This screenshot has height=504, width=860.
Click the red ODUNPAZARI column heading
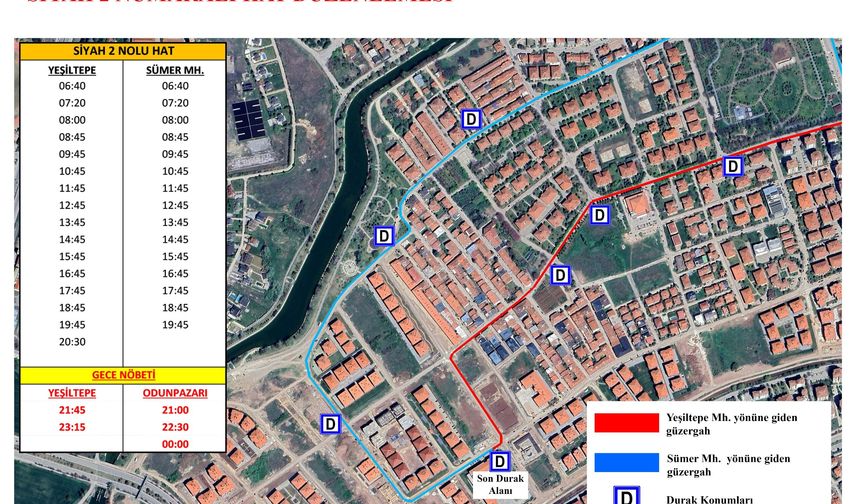coord(174,393)
